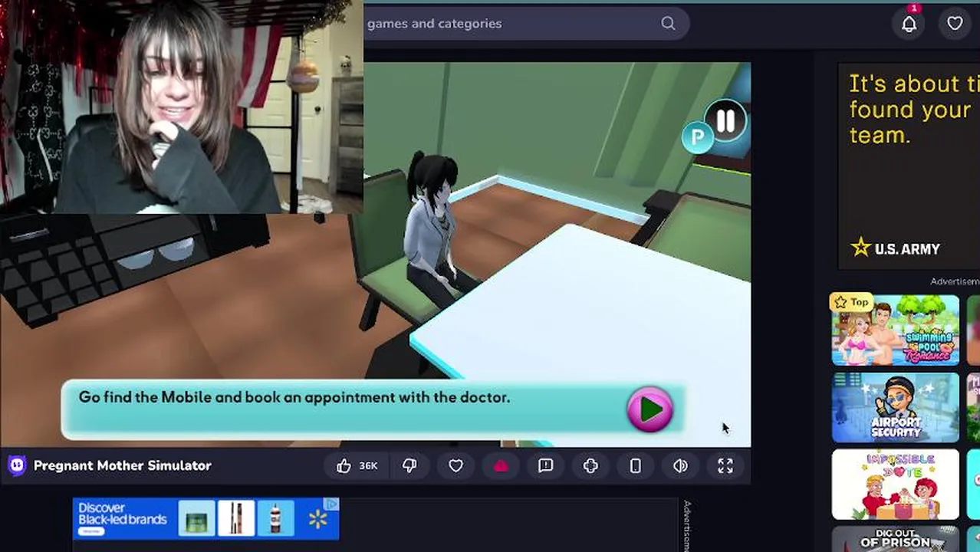Click the CrazyGames logo beside game title
The width and height of the screenshot is (980, 552).
coord(17,465)
